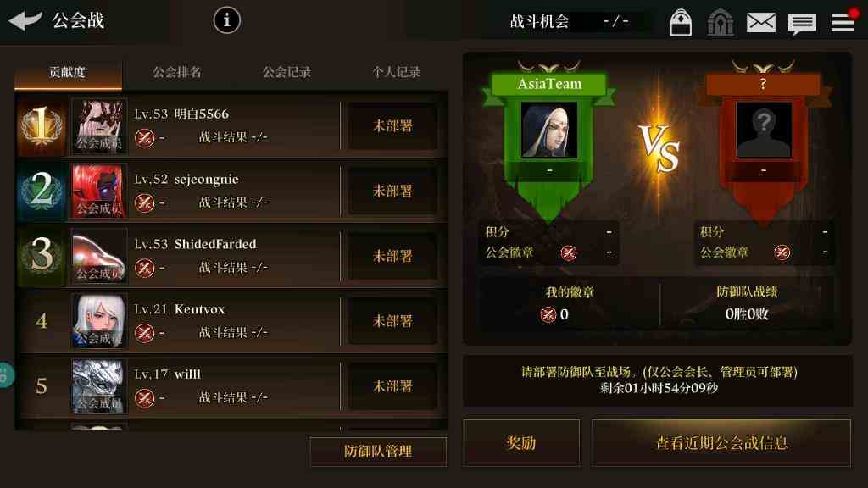Tap the unknown opponent question-mark portrait

click(x=764, y=130)
